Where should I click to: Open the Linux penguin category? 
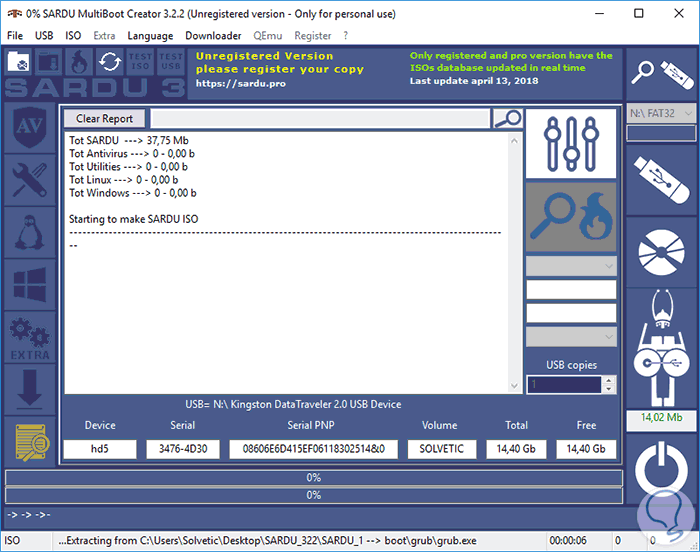point(29,232)
